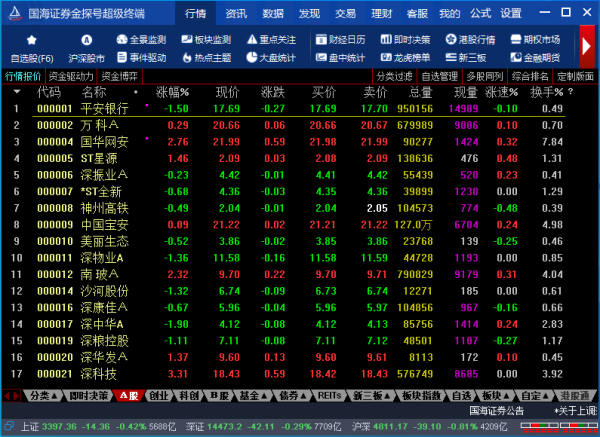Viewport: 600px width, 437px height.
Task: Open 板块监测 toolbar item
Action: [x=206, y=39]
